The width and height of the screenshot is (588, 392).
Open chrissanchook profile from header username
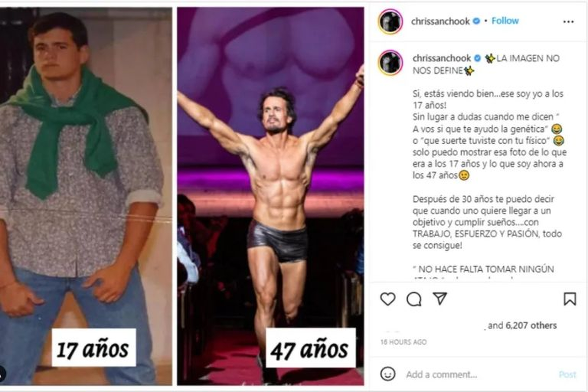[441, 22]
